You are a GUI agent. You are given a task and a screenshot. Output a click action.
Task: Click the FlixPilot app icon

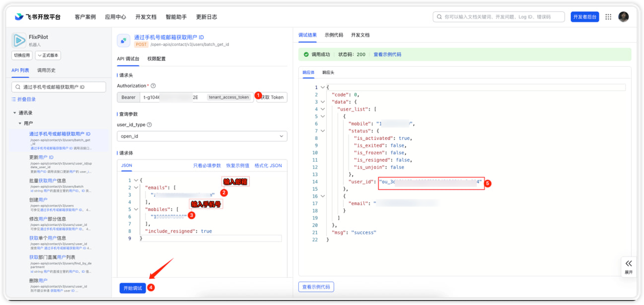(19, 40)
